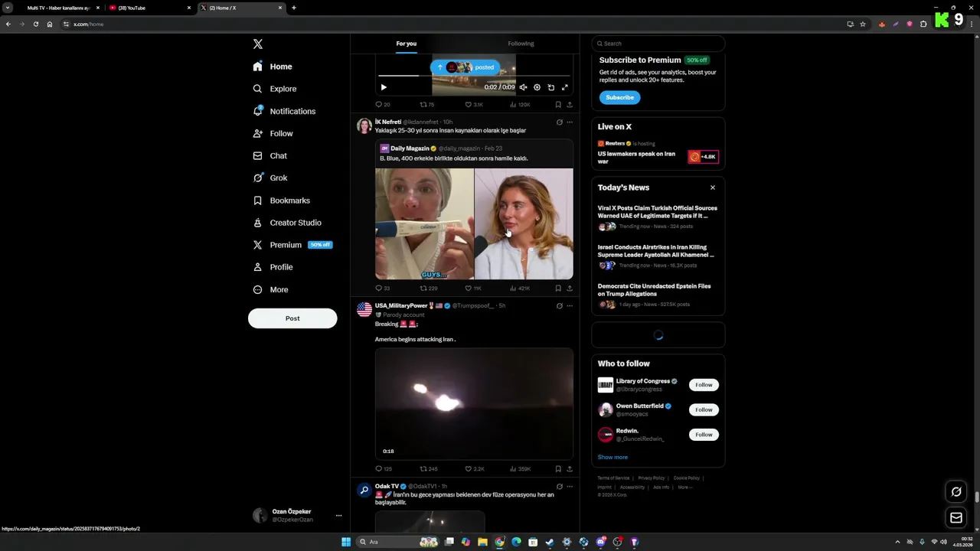The image size is (980, 551).
Task: Open the top video's settings gear
Action: (537, 87)
